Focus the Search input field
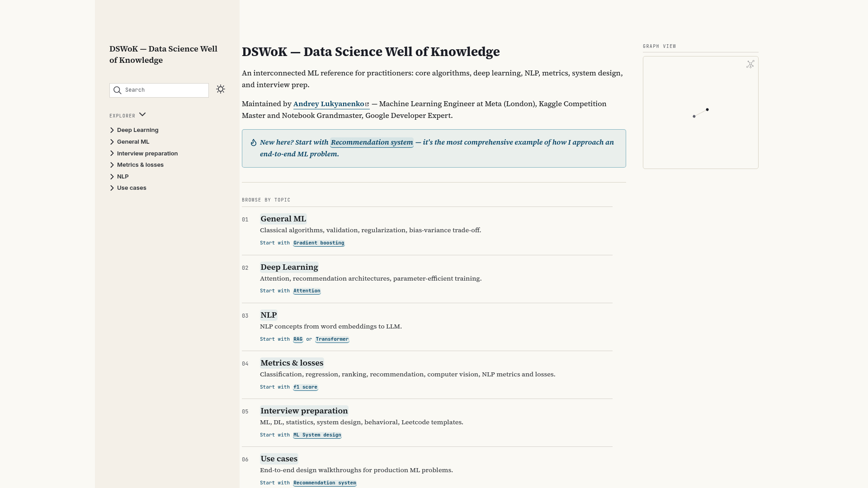The width and height of the screenshot is (868, 488). click(159, 90)
